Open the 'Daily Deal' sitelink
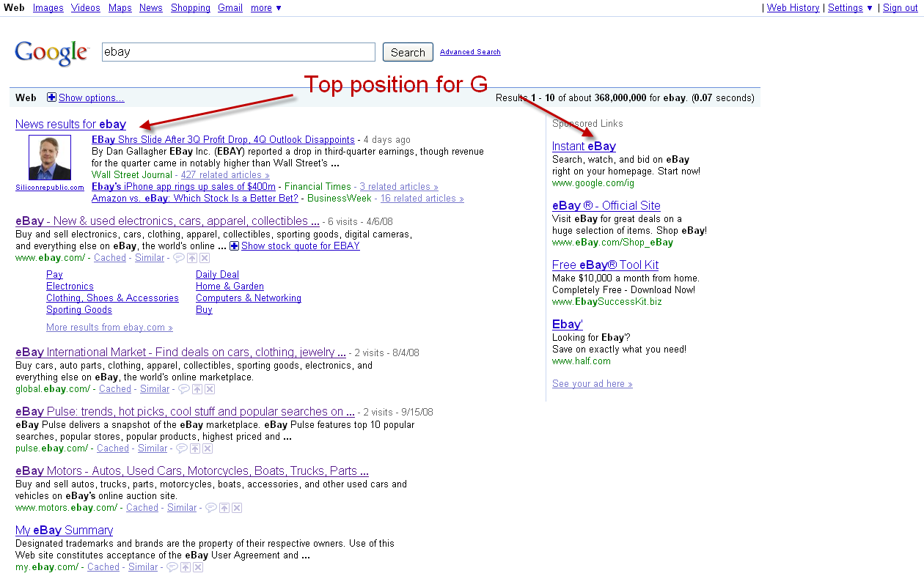The image size is (924, 576). click(217, 275)
